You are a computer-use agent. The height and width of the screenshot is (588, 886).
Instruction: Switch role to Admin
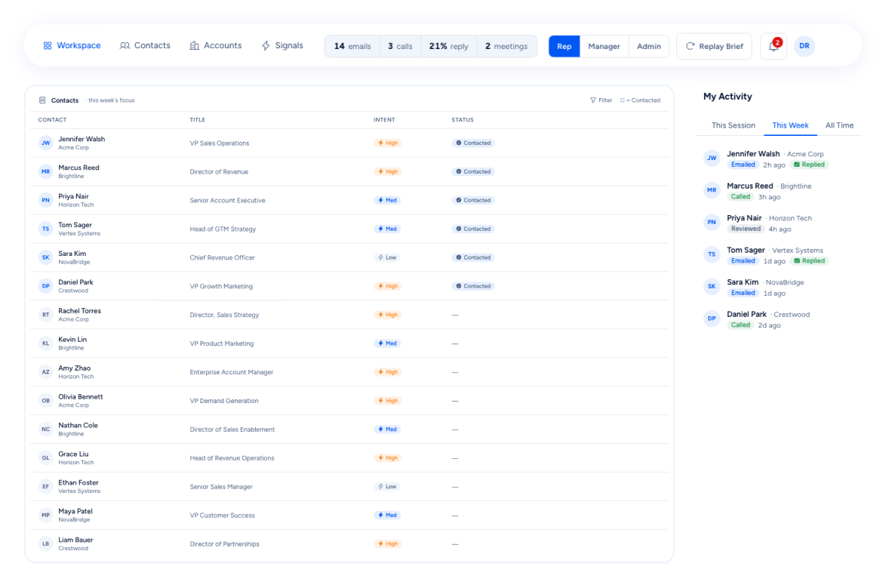click(x=649, y=46)
